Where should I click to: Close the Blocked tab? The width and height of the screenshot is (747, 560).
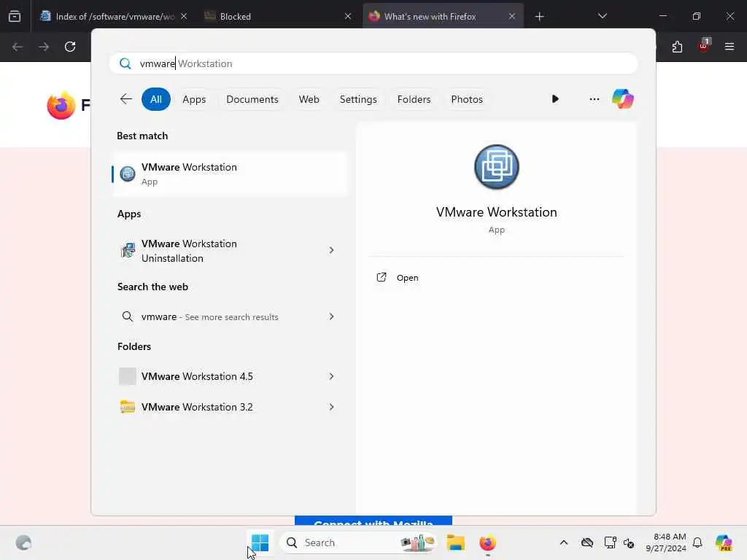click(x=348, y=16)
